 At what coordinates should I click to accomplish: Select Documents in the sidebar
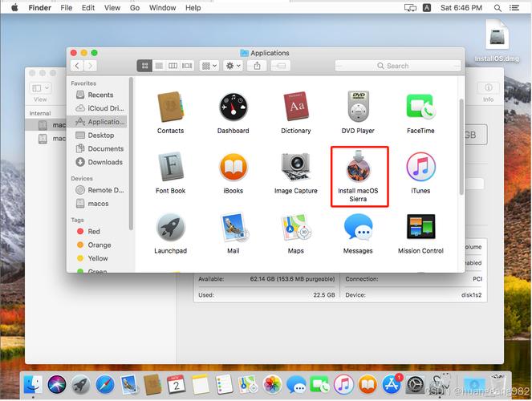[x=97, y=148]
